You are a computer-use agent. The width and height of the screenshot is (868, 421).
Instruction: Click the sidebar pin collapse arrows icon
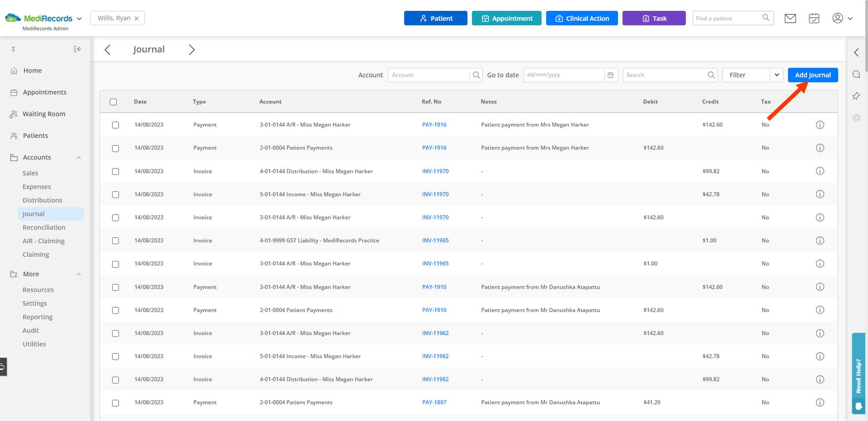pos(13,49)
